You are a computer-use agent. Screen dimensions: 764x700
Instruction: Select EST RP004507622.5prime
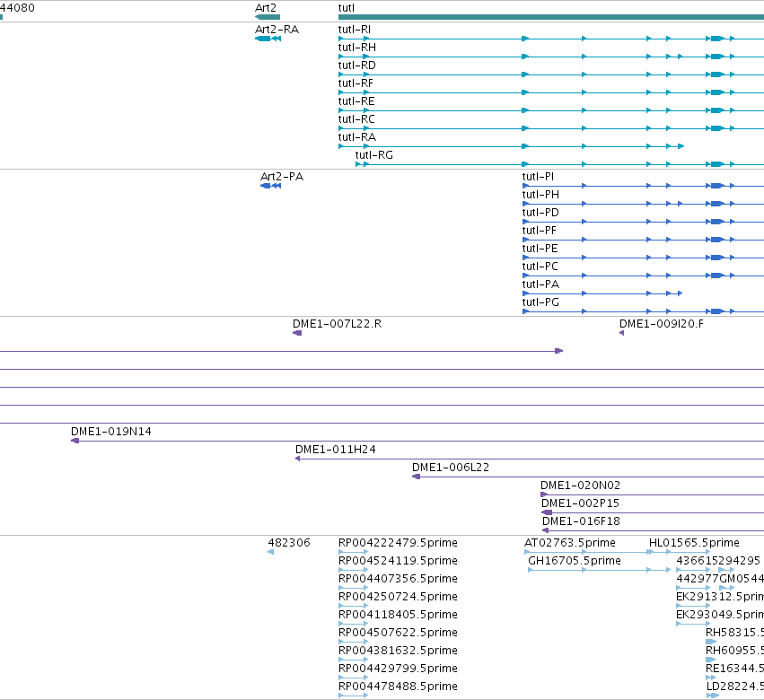point(398,634)
